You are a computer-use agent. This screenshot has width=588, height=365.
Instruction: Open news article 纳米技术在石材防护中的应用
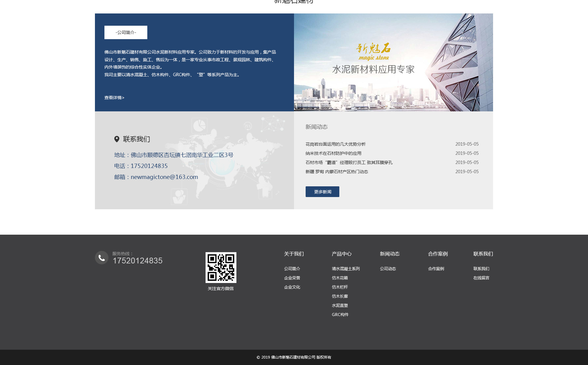pyautogui.click(x=333, y=153)
